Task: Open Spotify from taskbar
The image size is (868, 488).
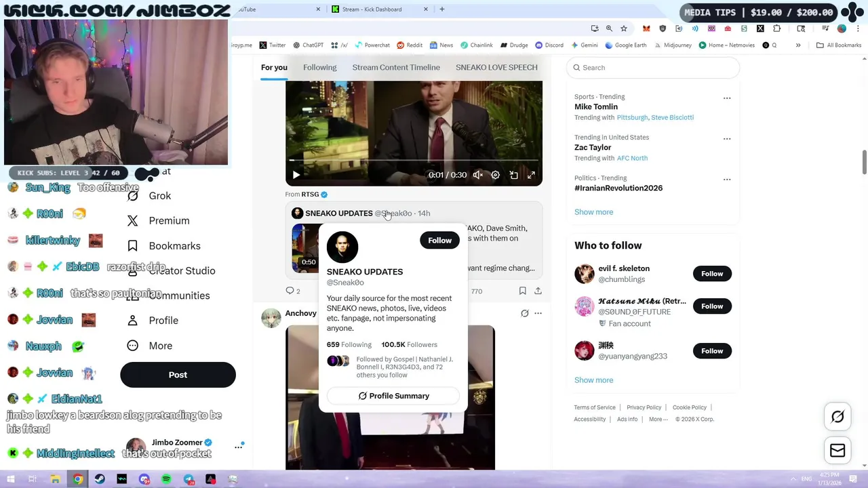Action: coord(166,479)
